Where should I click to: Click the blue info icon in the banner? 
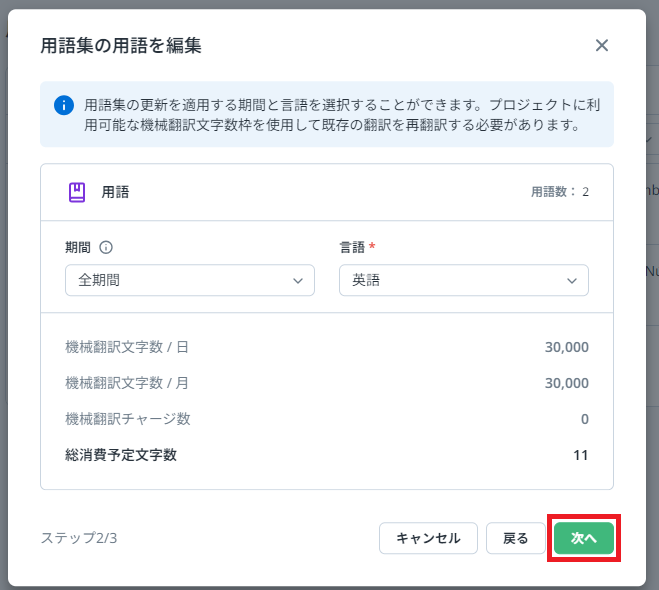click(64, 104)
